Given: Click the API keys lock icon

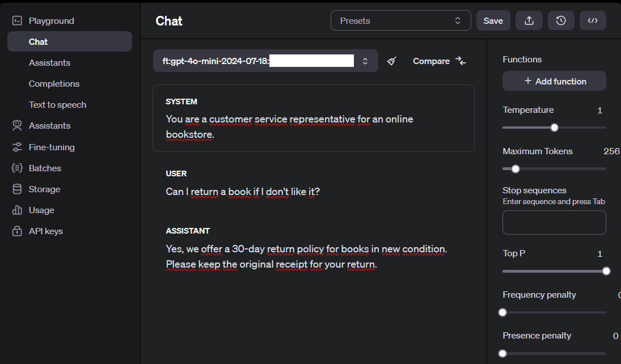Looking at the screenshot, I should point(17,231).
